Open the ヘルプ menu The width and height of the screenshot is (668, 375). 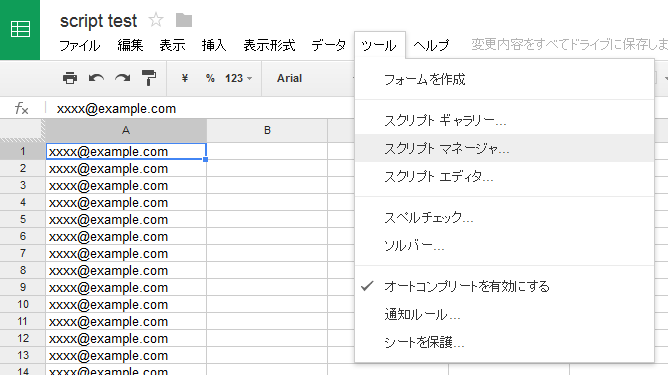(x=431, y=45)
